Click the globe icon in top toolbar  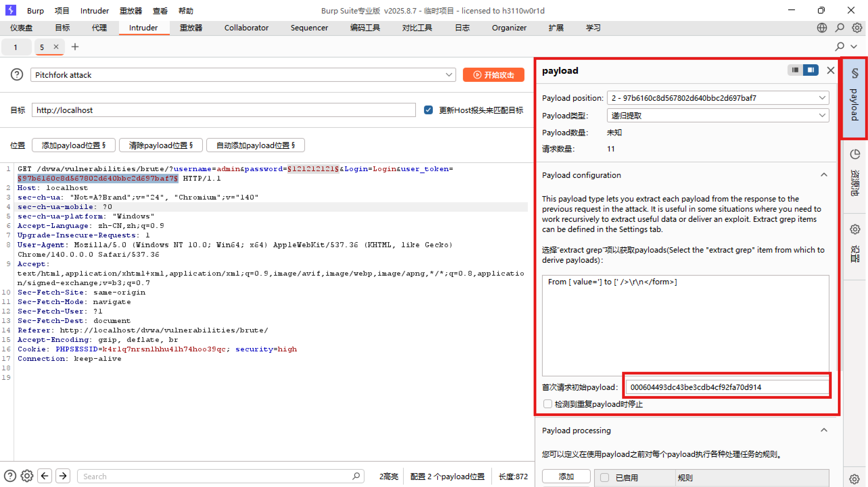(822, 28)
